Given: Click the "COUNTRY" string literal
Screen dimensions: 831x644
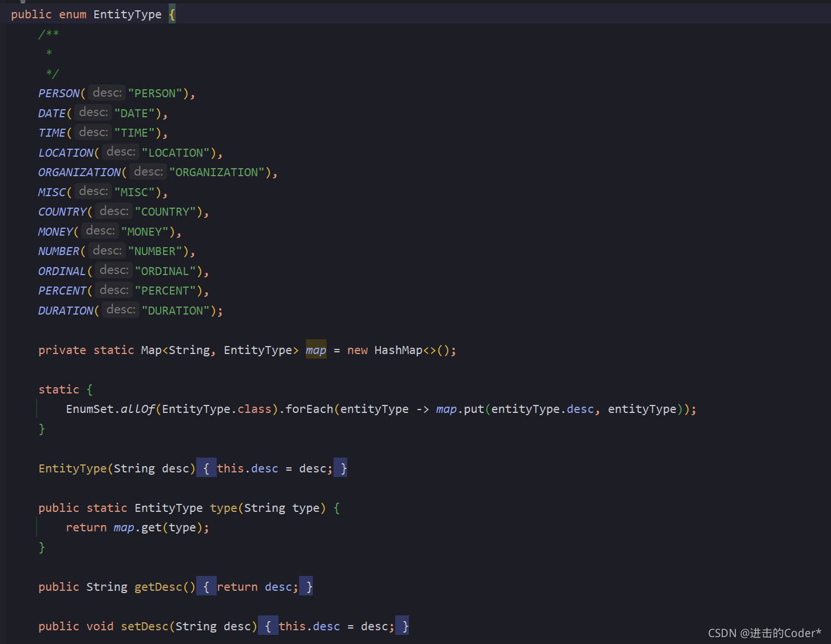Looking at the screenshot, I should 165,212.
